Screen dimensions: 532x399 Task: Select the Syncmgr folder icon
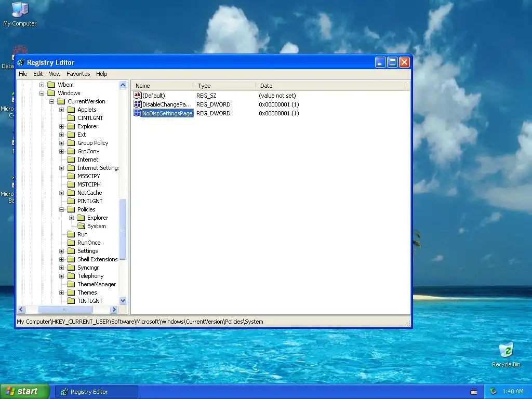(x=71, y=268)
